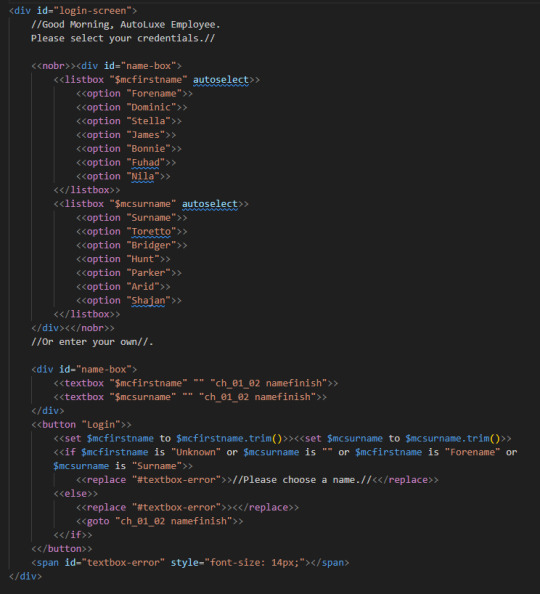Click the empty replace "#textbox-error" line under else

(187, 508)
